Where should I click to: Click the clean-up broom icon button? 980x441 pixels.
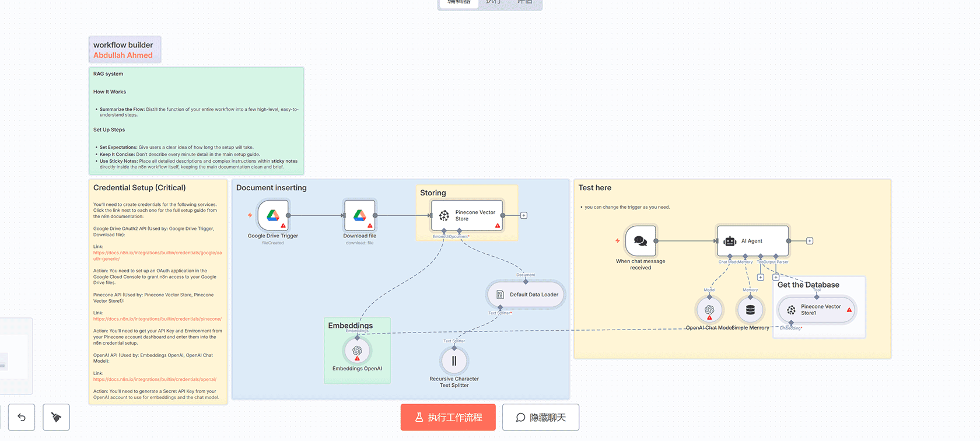pyautogui.click(x=56, y=417)
